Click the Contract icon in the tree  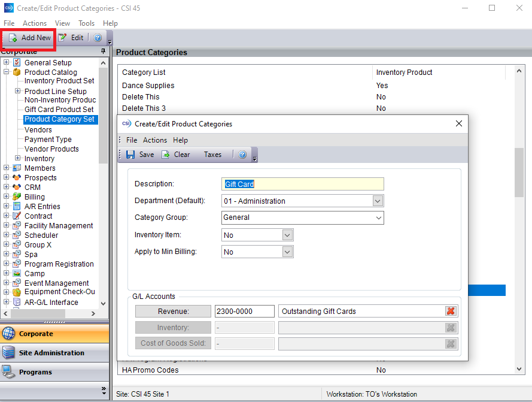17,216
